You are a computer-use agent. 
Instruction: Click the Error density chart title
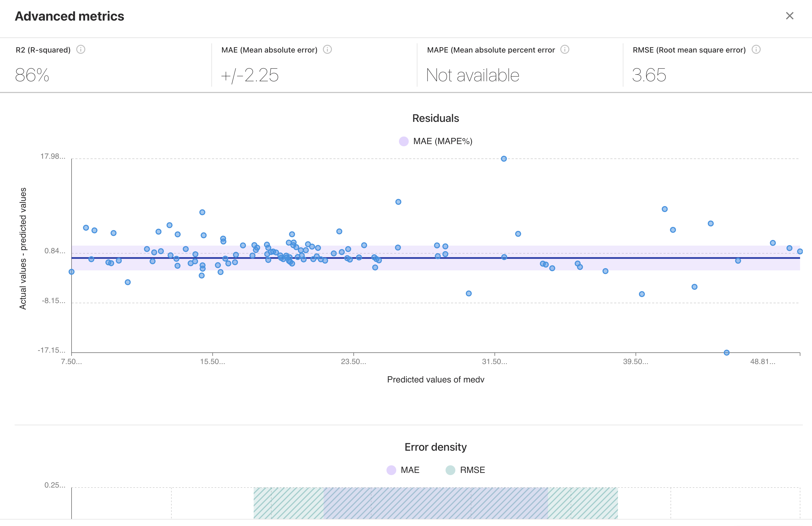pyautogui.click(x=435, y=447)
